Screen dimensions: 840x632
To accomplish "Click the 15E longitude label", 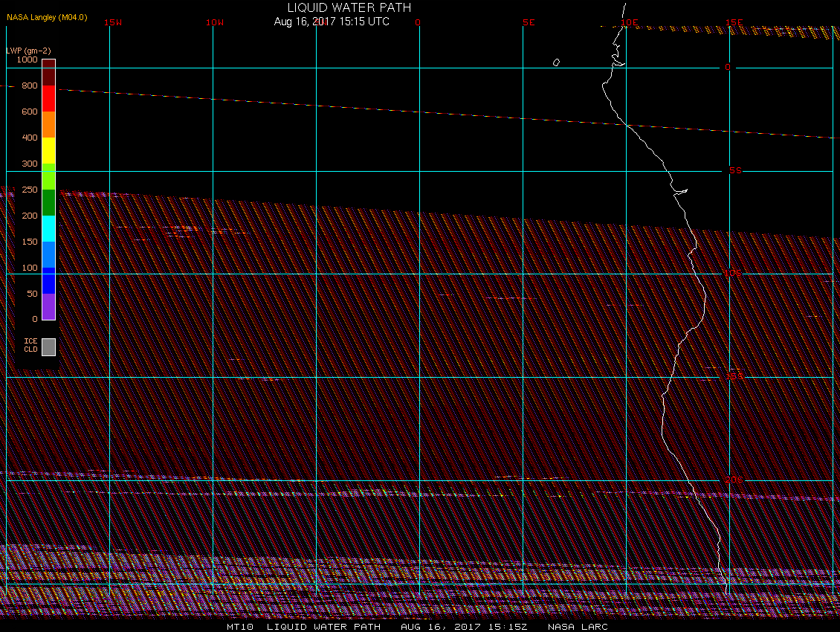I will click(x=734, y=22).
